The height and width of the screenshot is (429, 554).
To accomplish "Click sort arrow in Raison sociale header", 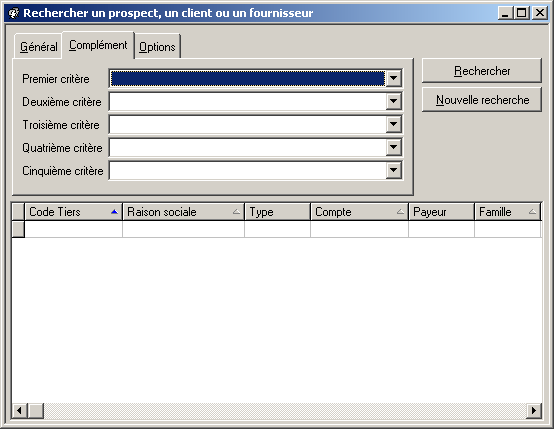I will [236, 212].
